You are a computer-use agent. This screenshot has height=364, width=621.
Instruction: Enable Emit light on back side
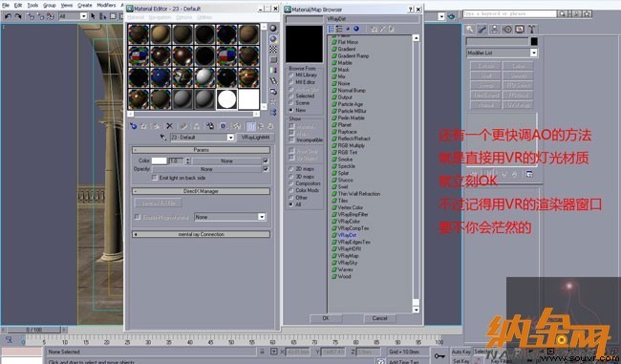click(155, 178)
